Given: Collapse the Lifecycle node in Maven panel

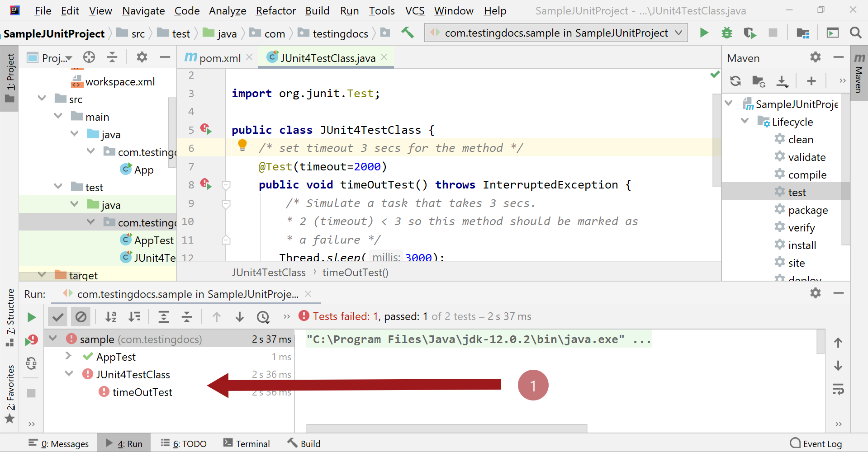Looking at the screenshot, I should [744, 121].
